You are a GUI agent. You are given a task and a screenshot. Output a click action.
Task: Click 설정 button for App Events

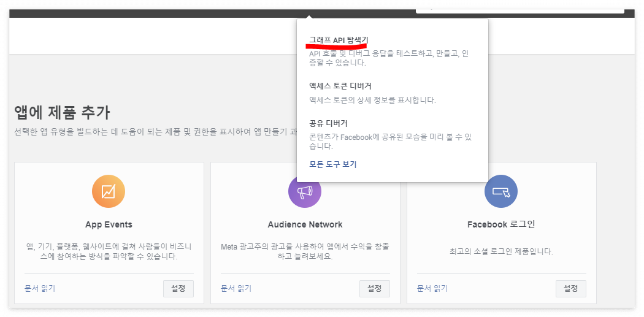tap(178, 289)
